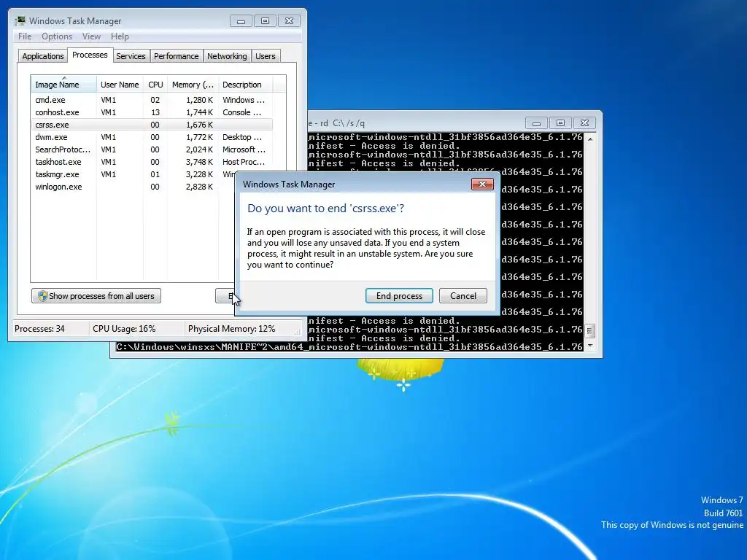Viewport: 747px width, 560px height.
Task: Select conhost.exe in process list
Action: [x=152, y=112]
